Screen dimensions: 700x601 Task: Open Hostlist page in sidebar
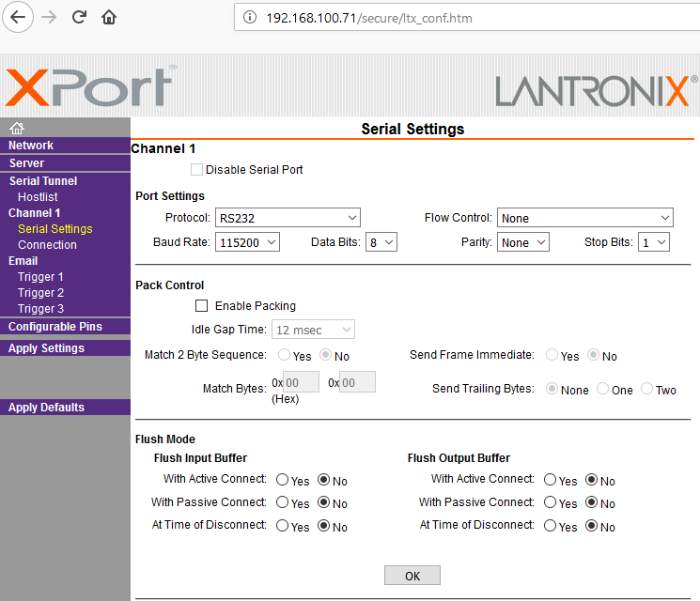point(38,197)
